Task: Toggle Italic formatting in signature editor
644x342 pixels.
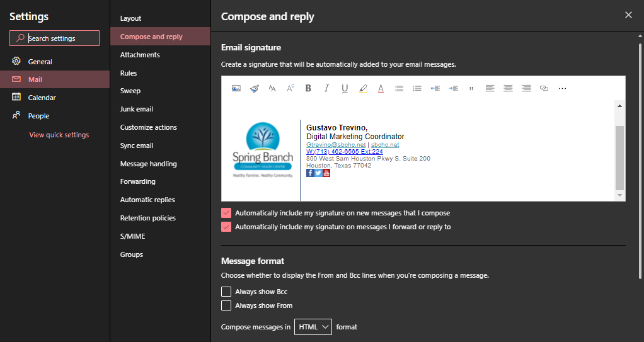Action: (326, 89)
